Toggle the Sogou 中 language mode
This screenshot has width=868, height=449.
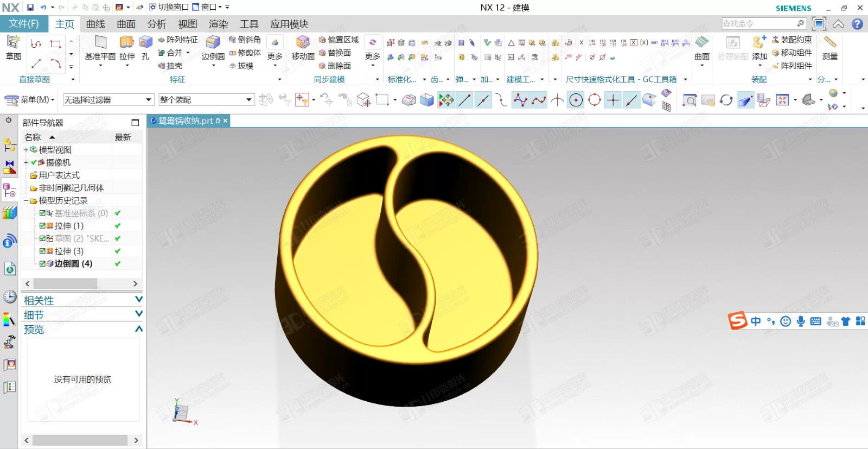point(756,321)
